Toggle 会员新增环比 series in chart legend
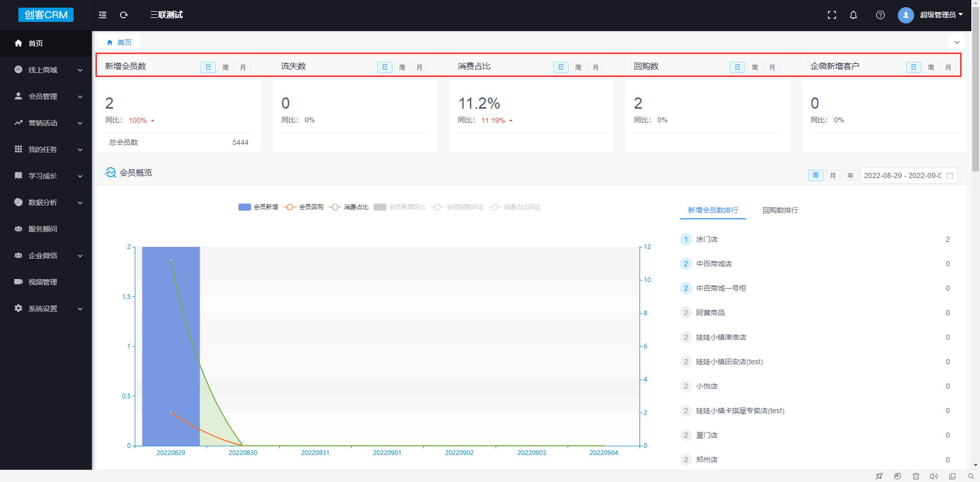980x482 pixels. coord(400,207)
